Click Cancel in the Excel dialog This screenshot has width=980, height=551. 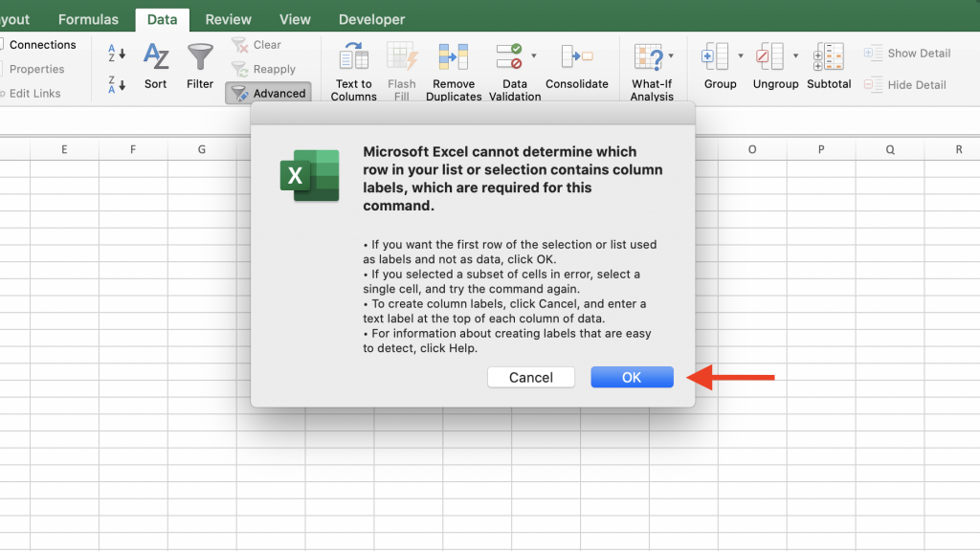[x=530, y=377]
